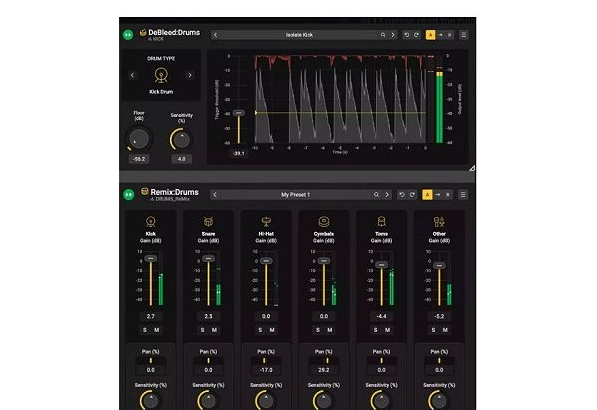
Task: Click the DeBleed:Drums plugin logo icon
Action: pyautogui.click(x=143, y=32)
